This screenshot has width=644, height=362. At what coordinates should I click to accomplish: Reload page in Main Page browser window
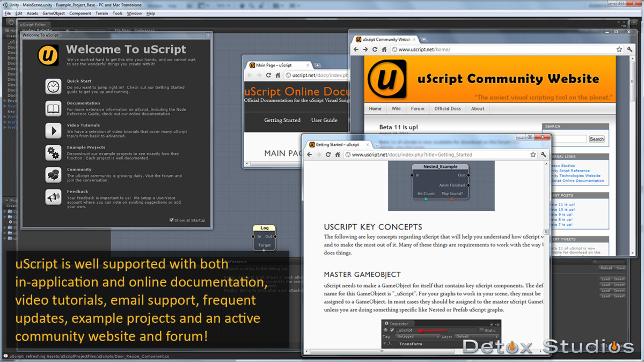click(268, 76)
